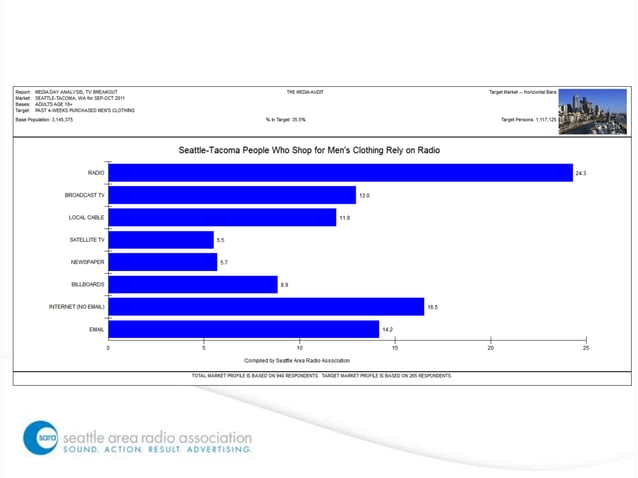Click the 24.3 value label beside RADIO bar
Image resolution: width=638 pixels, height=478 pixels.
coord(581,173)
